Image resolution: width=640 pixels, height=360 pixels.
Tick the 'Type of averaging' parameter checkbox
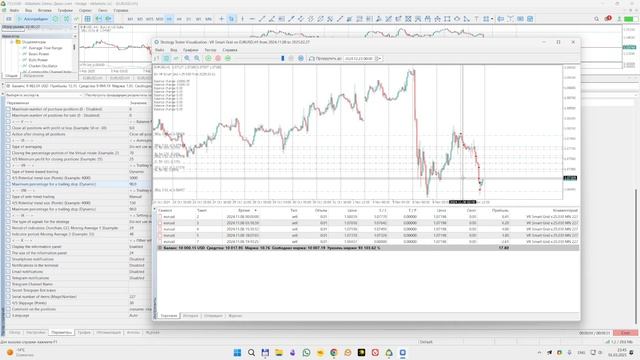(8, 147)
